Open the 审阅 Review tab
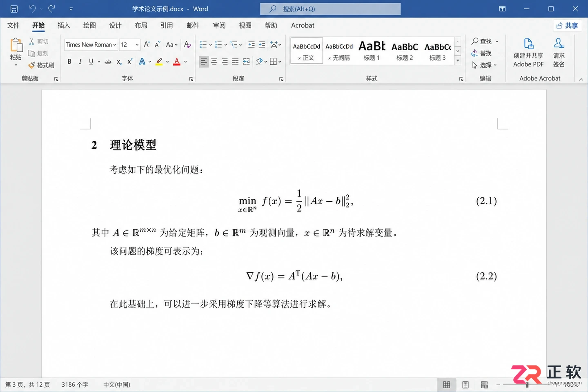Screen dimensions: 588x392 [x=219, y=25]
